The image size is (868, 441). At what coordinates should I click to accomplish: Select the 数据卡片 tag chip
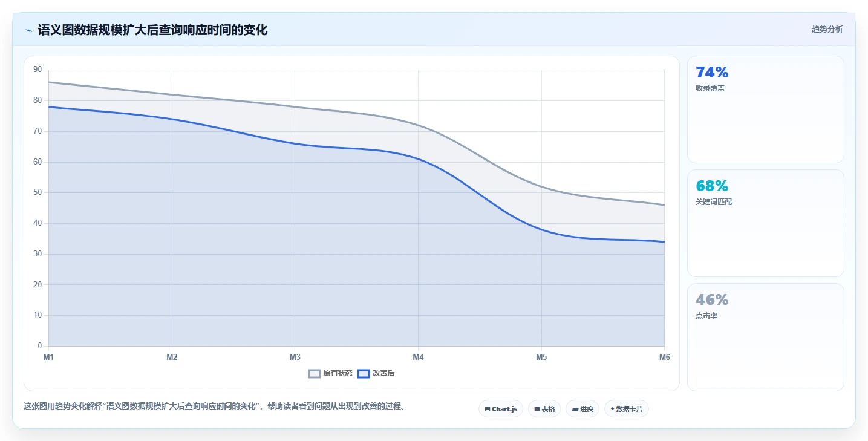click(627, 409)
